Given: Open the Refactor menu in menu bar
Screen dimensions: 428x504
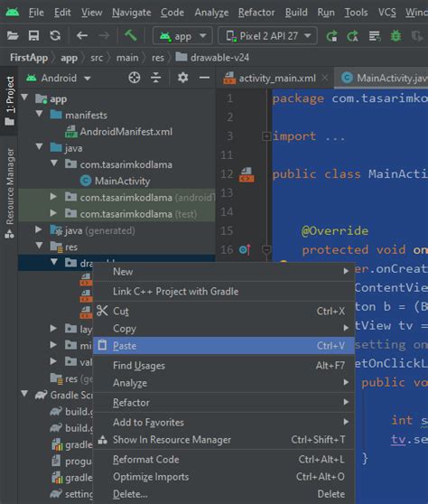Looking at the screenshot, I should pos(256,13).
